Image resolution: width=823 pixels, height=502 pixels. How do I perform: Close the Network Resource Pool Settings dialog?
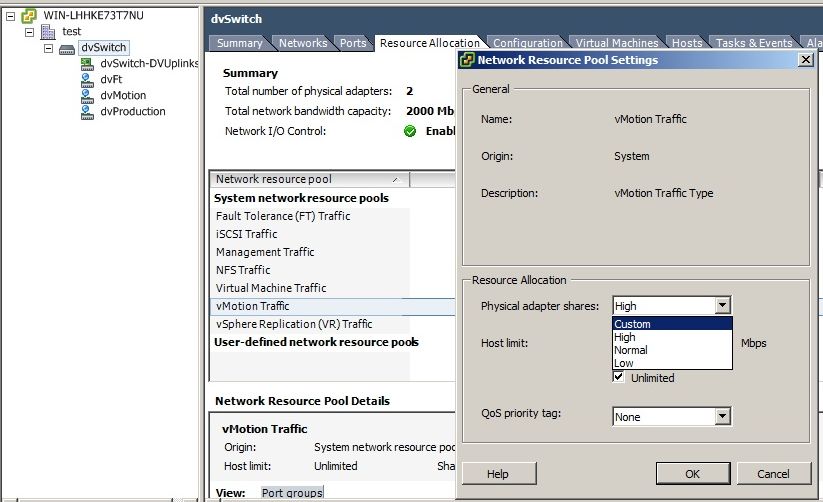806,59
